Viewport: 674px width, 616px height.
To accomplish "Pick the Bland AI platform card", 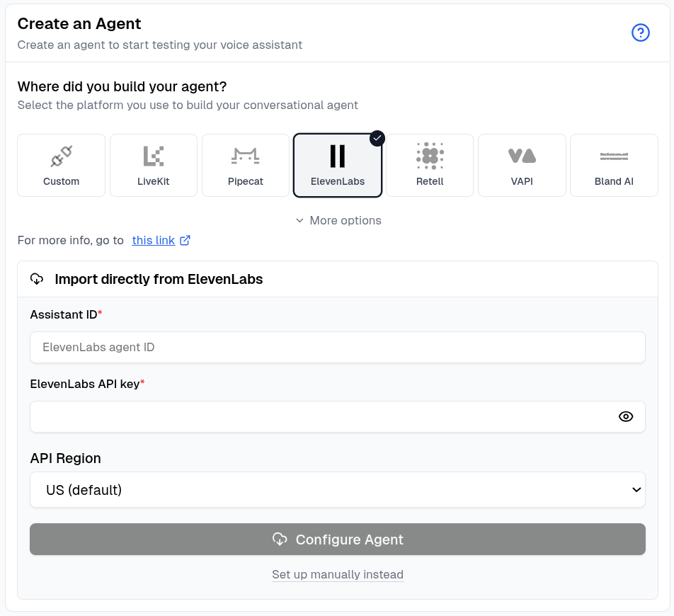I will pos(614,166).
